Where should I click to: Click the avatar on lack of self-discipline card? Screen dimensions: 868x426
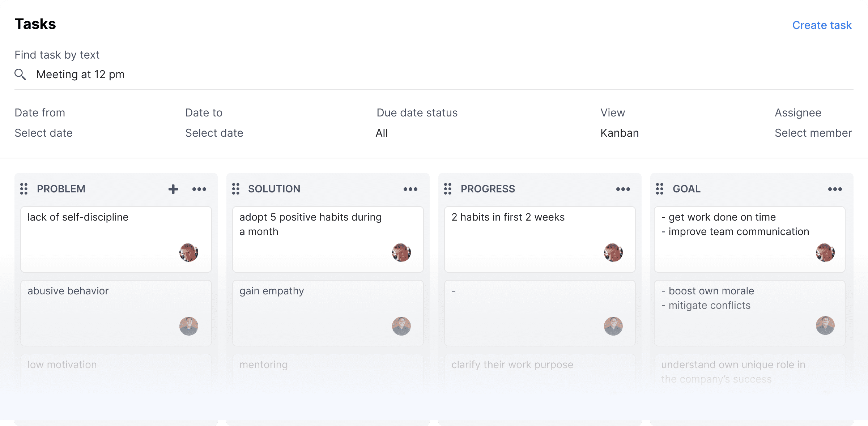pyautogui.click(x=189, y=252)
